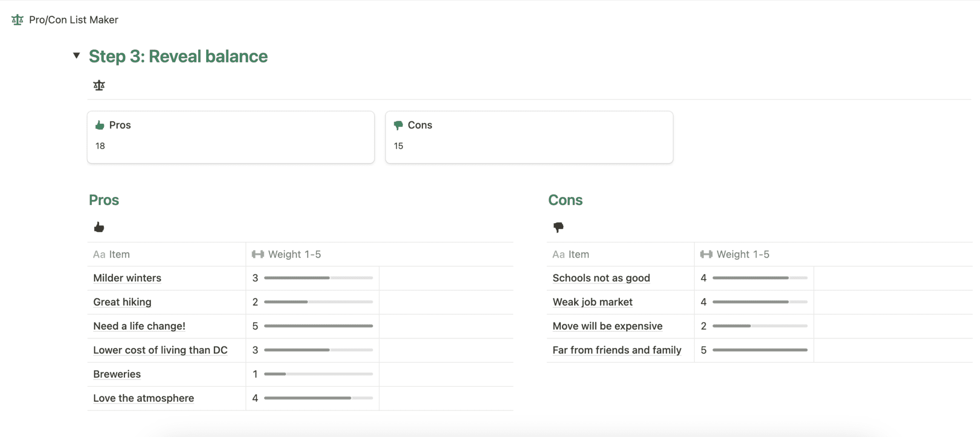The height and width of the screenshot is (437, 980).
Task: Open the Weak job market entry
Action: pos(592,302)
